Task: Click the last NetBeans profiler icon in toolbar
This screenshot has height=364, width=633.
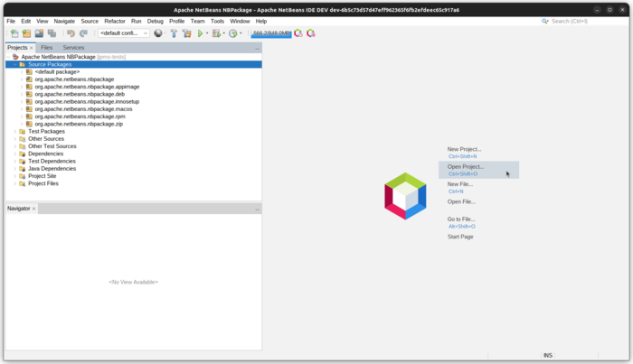Action: (x=311, y=33)
